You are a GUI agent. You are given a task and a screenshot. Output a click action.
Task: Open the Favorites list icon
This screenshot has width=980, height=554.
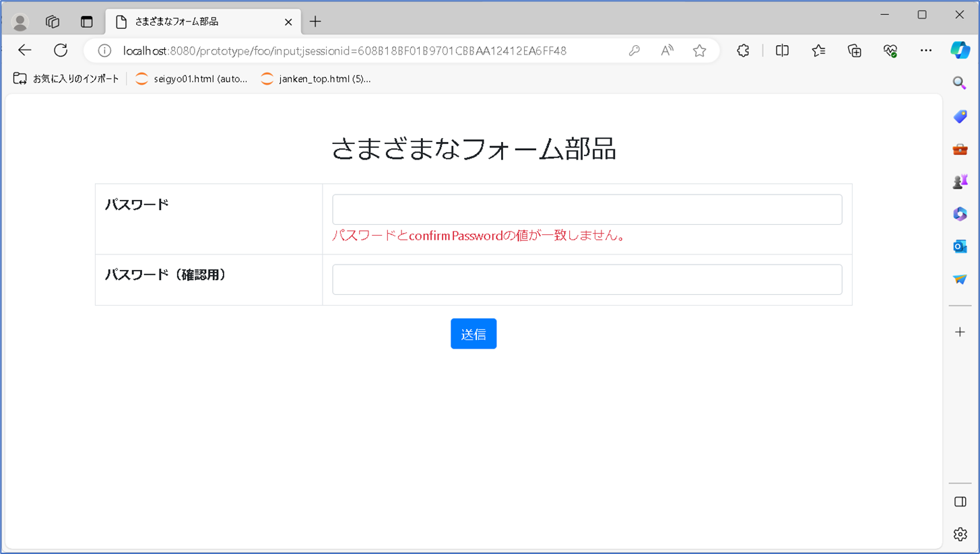tap(818, 50)
